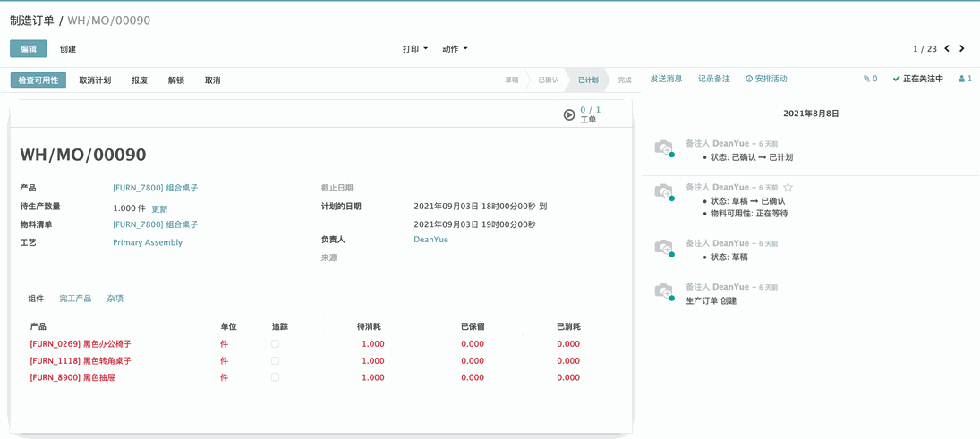Viewport: 980px width, 439px height.
Task: Click 更新 quantity link
Action: 159,209
